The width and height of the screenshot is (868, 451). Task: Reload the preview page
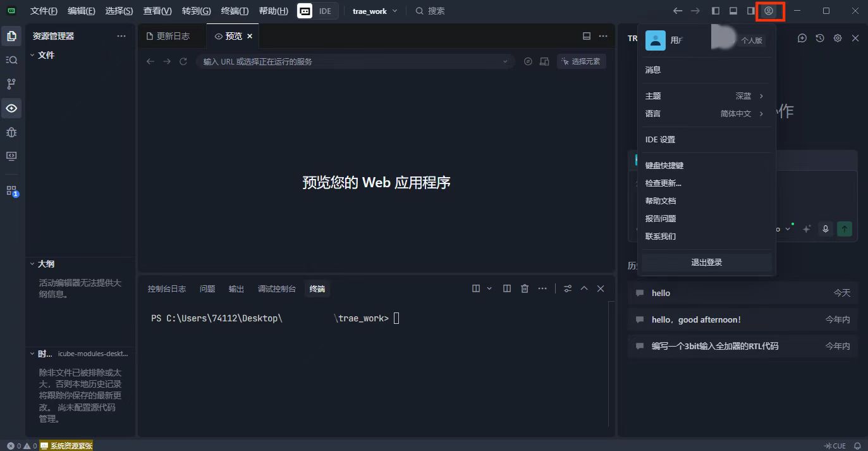(183, 61)
